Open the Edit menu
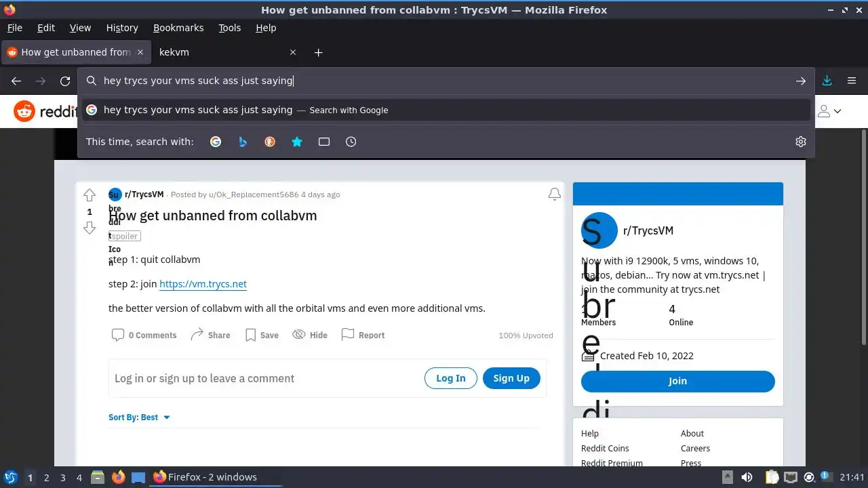This screenshot has width=868, height=488. (x=46, y=28)
